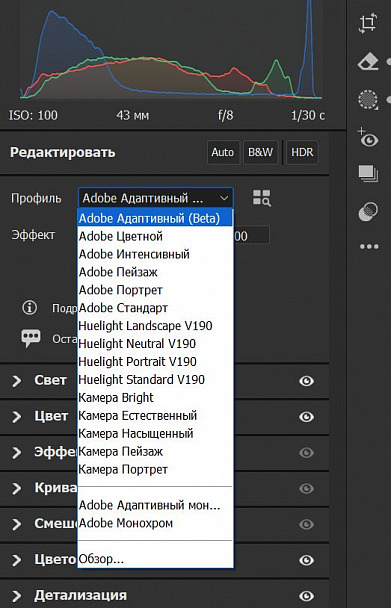Expand the Эффекты panel chevron
Screen dimensions: 391x608
click(17, 453)
